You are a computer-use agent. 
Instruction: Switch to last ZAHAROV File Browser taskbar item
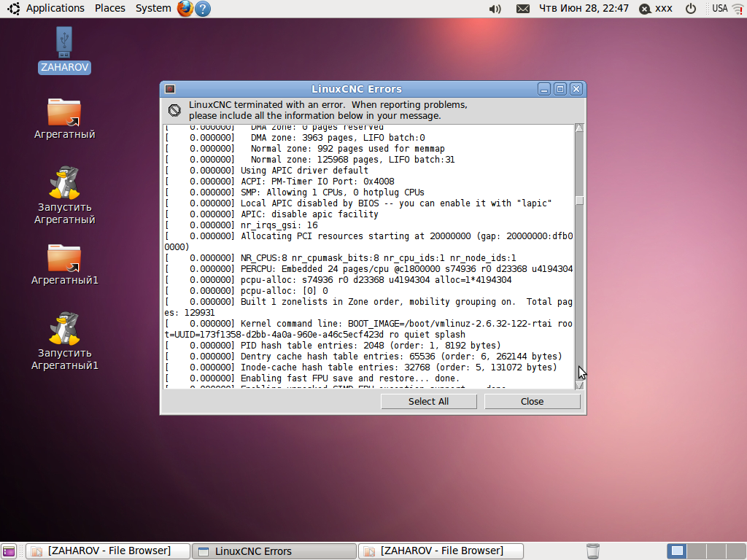pyautogui.click(x=441, y=551)
